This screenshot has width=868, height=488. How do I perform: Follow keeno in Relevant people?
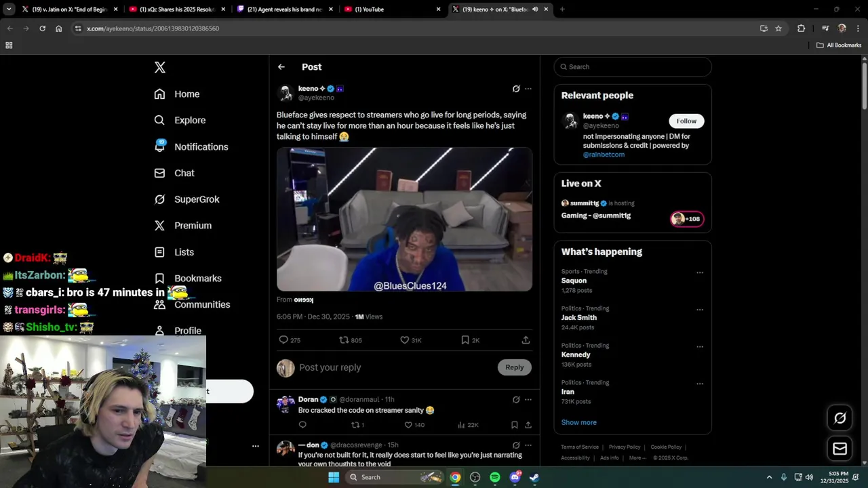686,121
